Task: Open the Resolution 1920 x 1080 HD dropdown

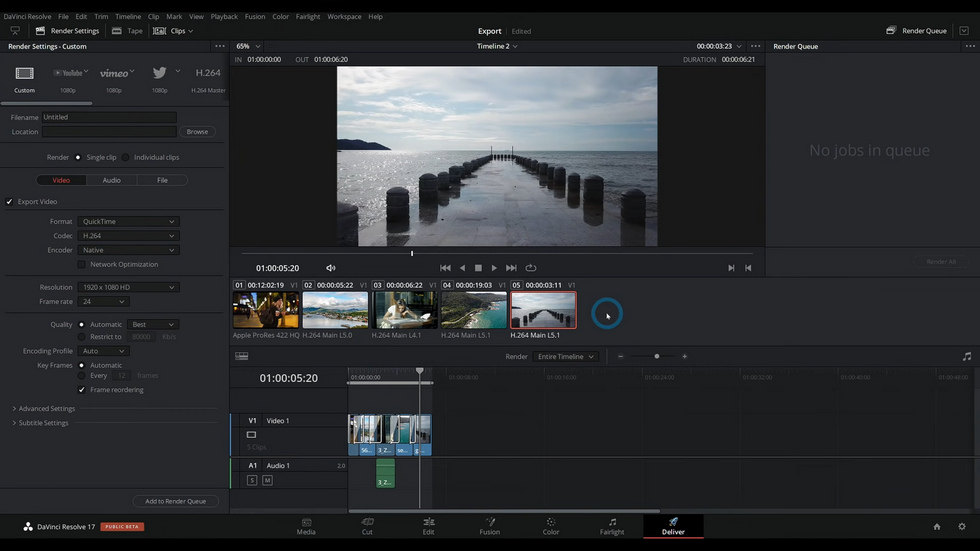Action: tap(128, 287)
